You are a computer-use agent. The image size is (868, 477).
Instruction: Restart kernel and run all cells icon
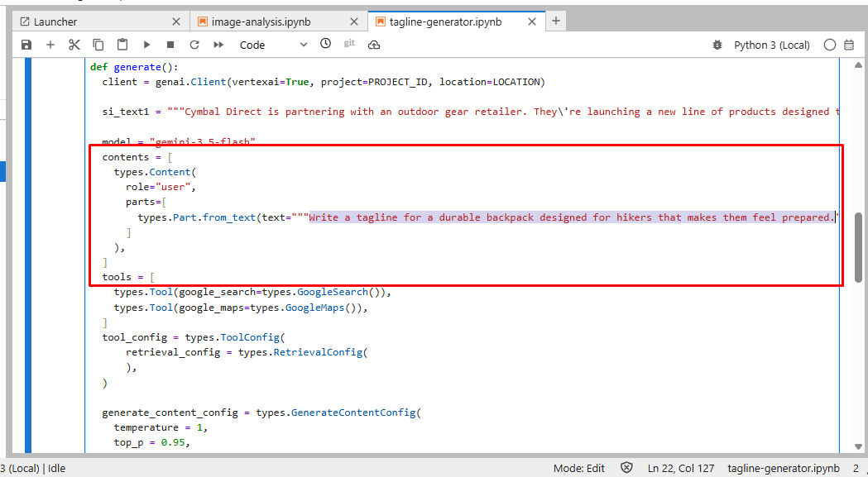pos(218,45)
